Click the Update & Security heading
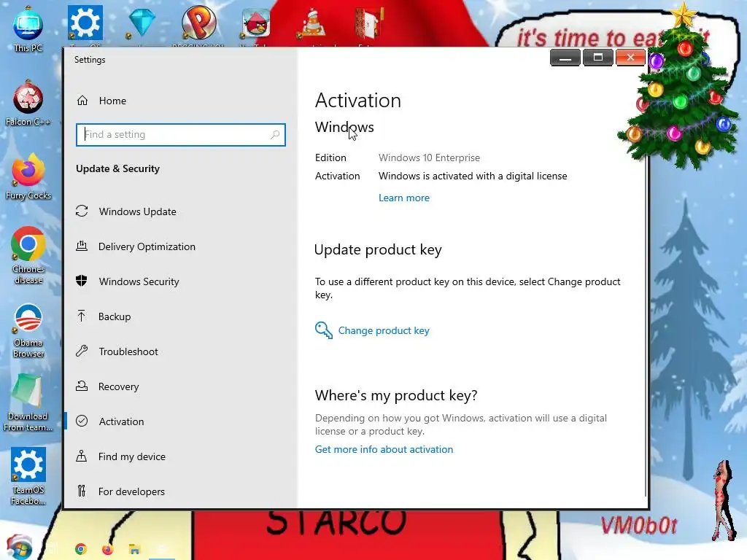Viewport: 747px width, 560px height. point(117,168)
